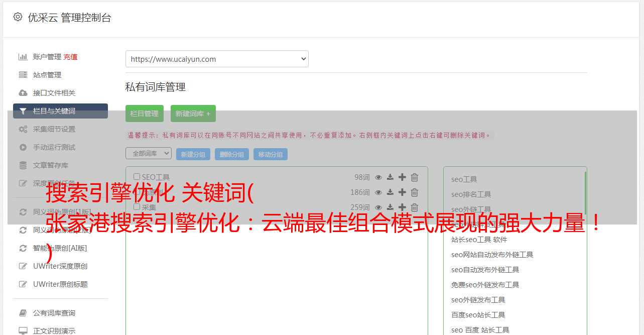
Task: Click the plus icon in the 186词 row
Action: tap(402, 192)
